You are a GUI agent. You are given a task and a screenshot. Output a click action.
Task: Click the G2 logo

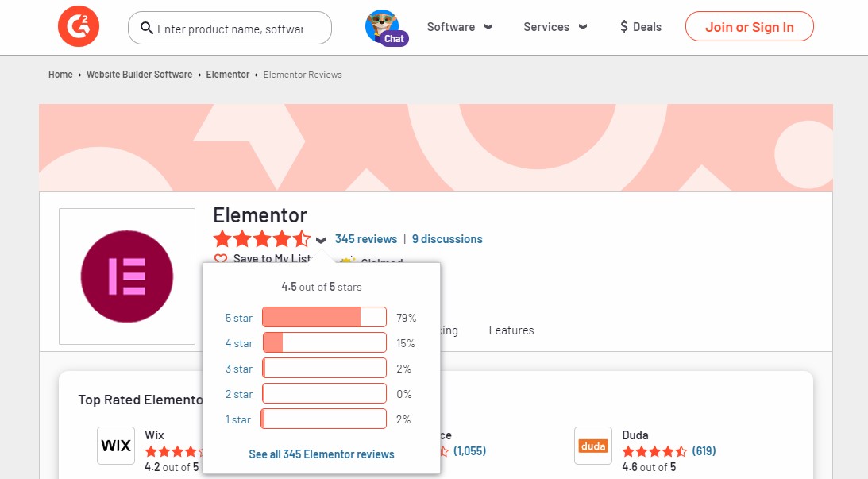point(79,26)
